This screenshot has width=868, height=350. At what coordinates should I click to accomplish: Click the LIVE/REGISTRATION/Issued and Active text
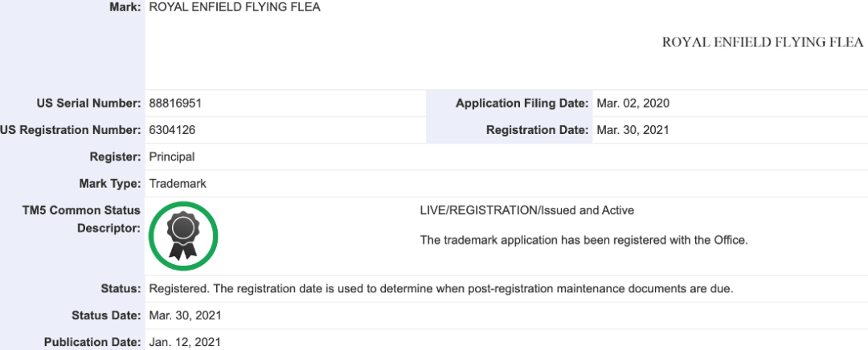(527, 210)
